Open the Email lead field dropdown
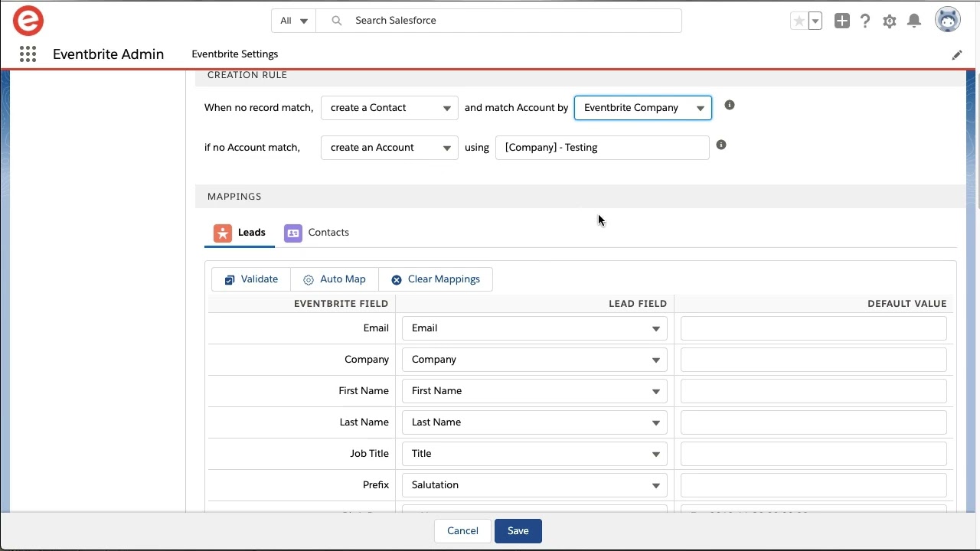 click(534, 328)
